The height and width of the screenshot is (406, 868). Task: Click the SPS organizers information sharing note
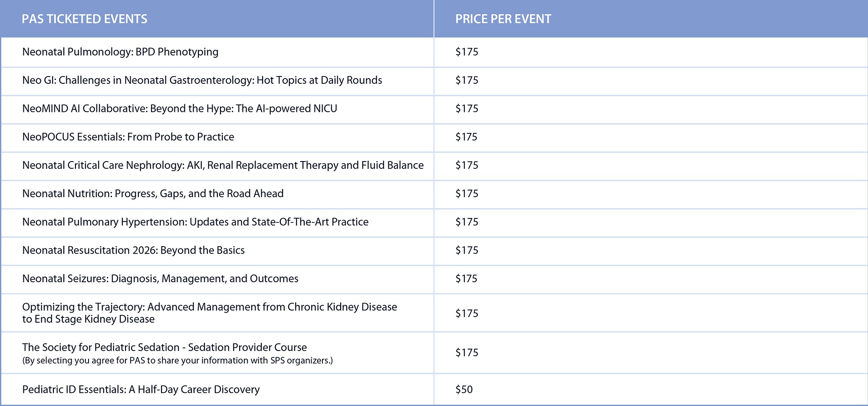[178, 361]
